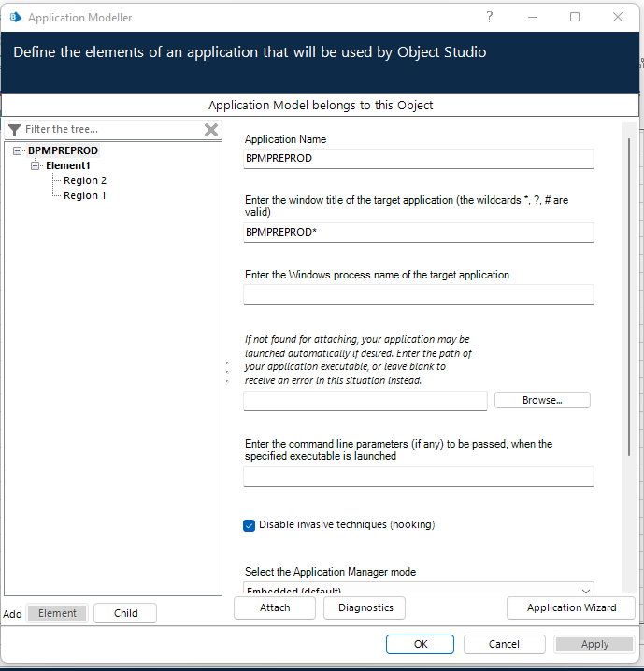Click the Application Name input field
644x671 pixels.
pyautogui.click(x=419, y=158)
